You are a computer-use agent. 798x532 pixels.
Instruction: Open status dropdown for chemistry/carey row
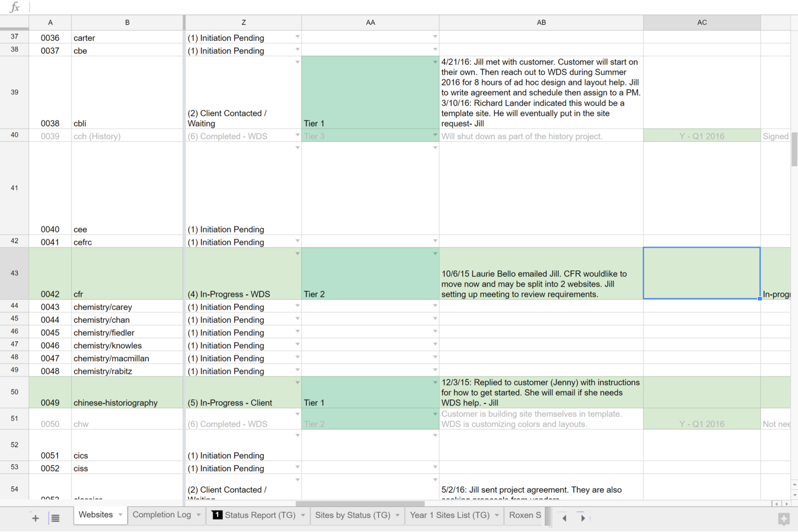[297, 306]
